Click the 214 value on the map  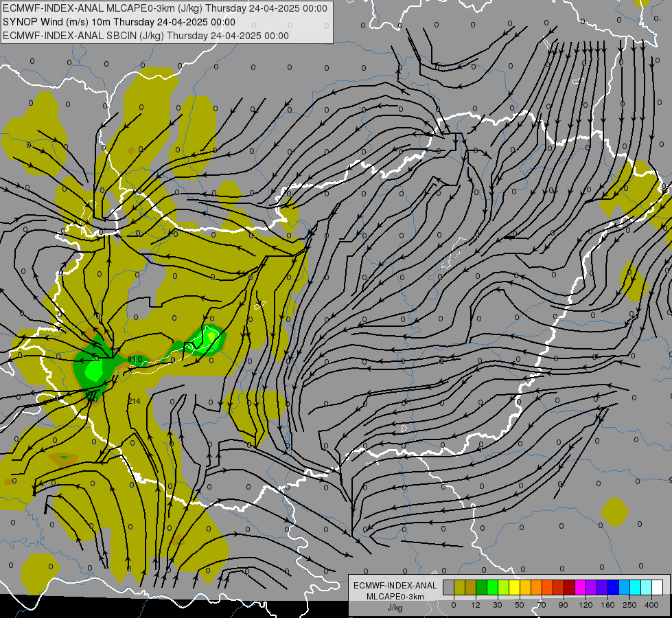pos(134,401)
